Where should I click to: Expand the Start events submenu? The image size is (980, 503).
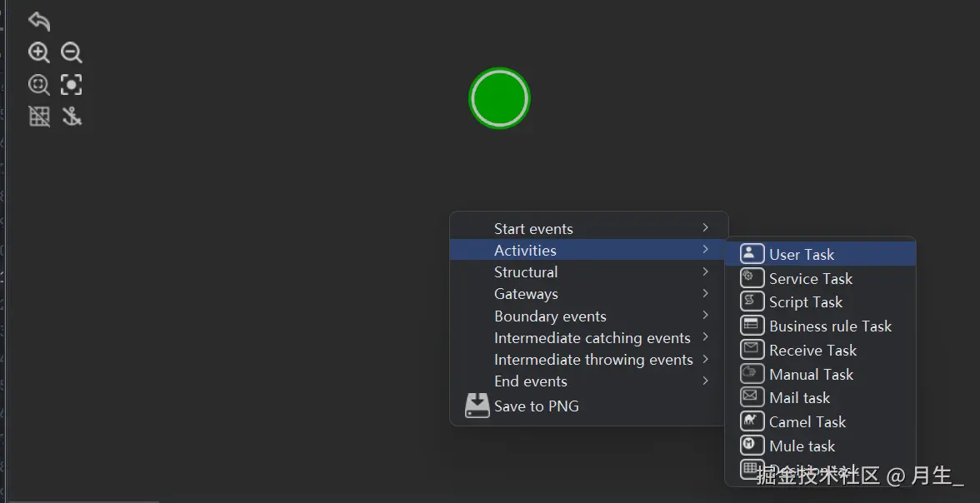coord(533,229)
